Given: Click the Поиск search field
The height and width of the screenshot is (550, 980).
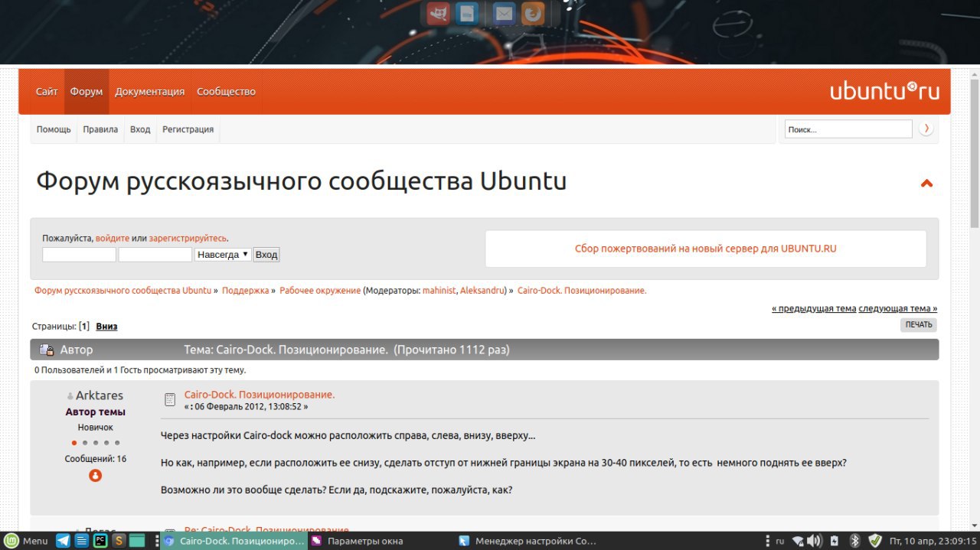Looking at the screenshot, I should coord(848,129).
